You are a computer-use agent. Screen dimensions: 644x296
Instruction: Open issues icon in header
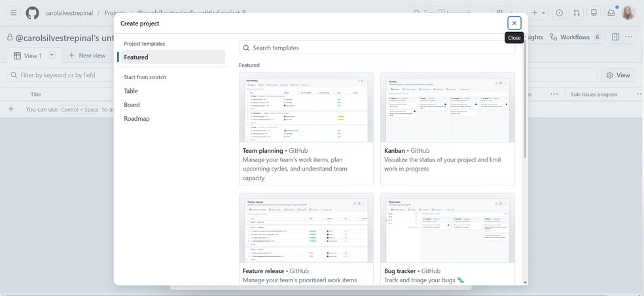pyautogui.click(x=560, y=12)
